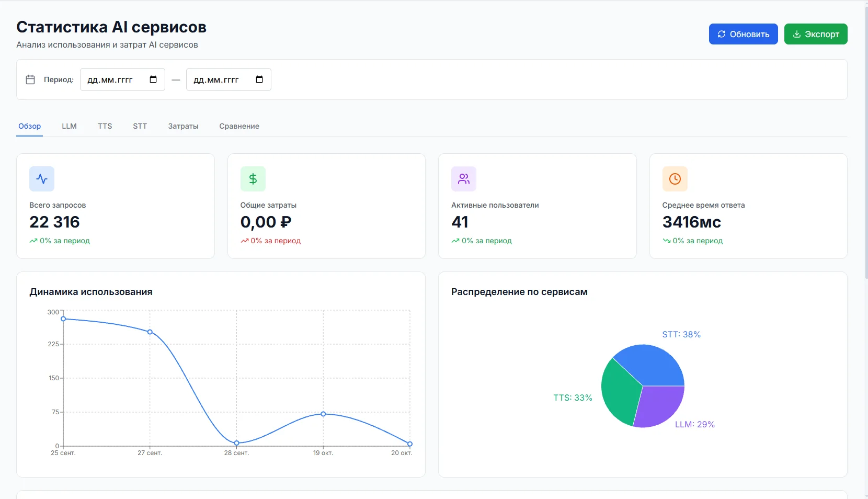Click the 3416мс response time value
Image resolution: width=868 pixels, height=499 pixels.
pyautogui.click(x=692, y=222)
